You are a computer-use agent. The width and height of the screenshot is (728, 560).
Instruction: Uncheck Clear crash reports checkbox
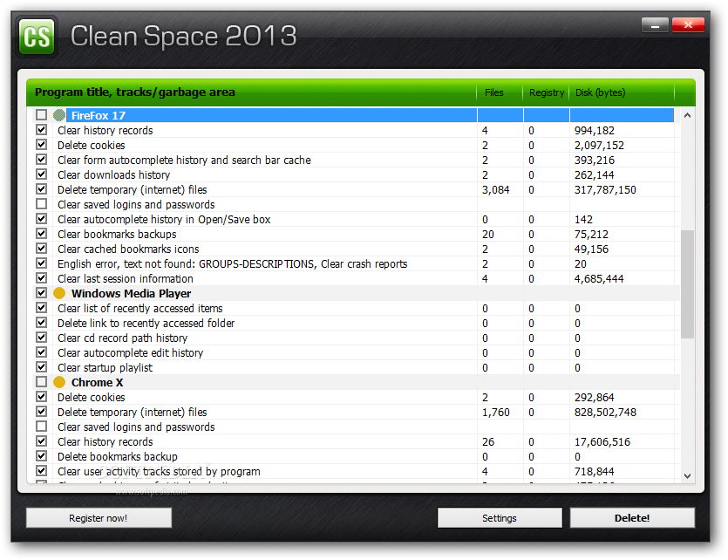[41, 263]
